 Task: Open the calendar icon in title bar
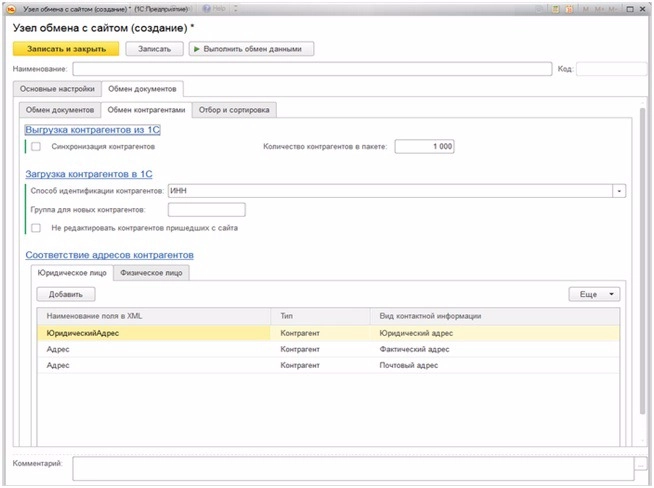click(568, 8)
